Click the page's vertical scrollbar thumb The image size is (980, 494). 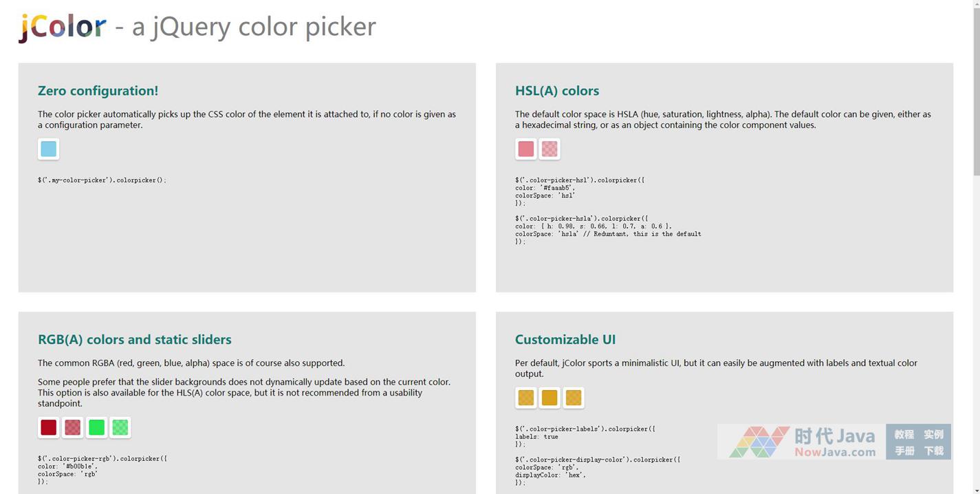coord(976,89)
